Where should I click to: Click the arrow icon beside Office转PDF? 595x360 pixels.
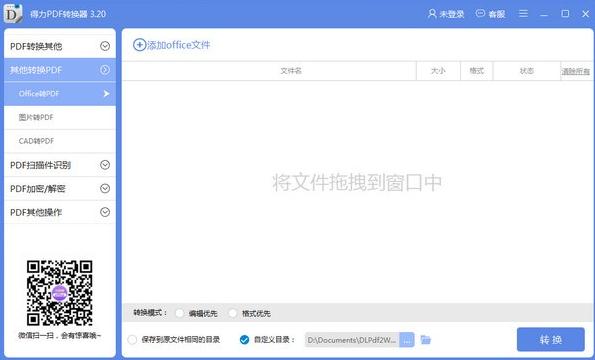[x=106, y=94]
